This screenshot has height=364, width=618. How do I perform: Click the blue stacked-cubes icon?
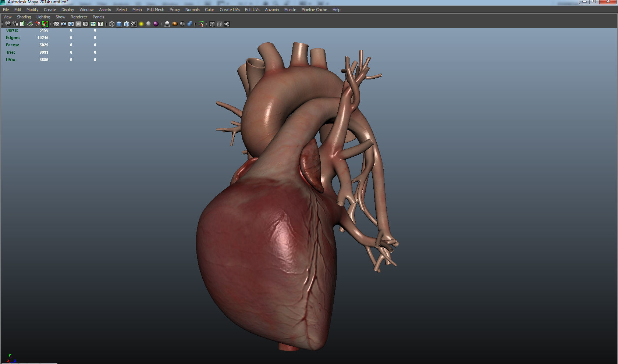click(x=189, y=24)
